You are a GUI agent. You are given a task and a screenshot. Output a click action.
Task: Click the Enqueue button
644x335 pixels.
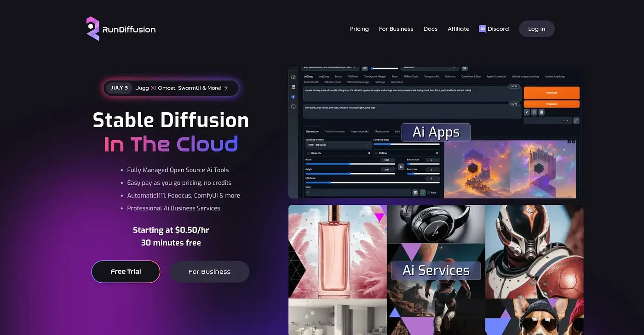point(552,104)
